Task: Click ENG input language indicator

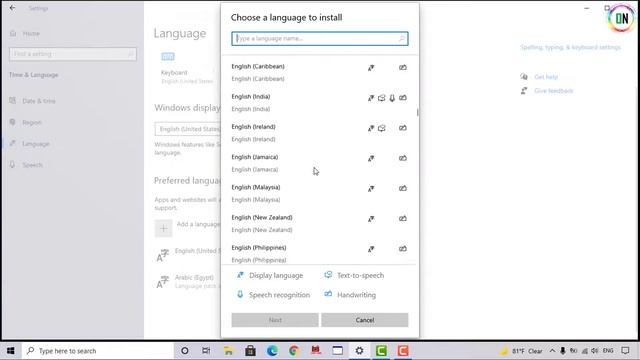Action: pyautogui.click(x=608, y=351)
